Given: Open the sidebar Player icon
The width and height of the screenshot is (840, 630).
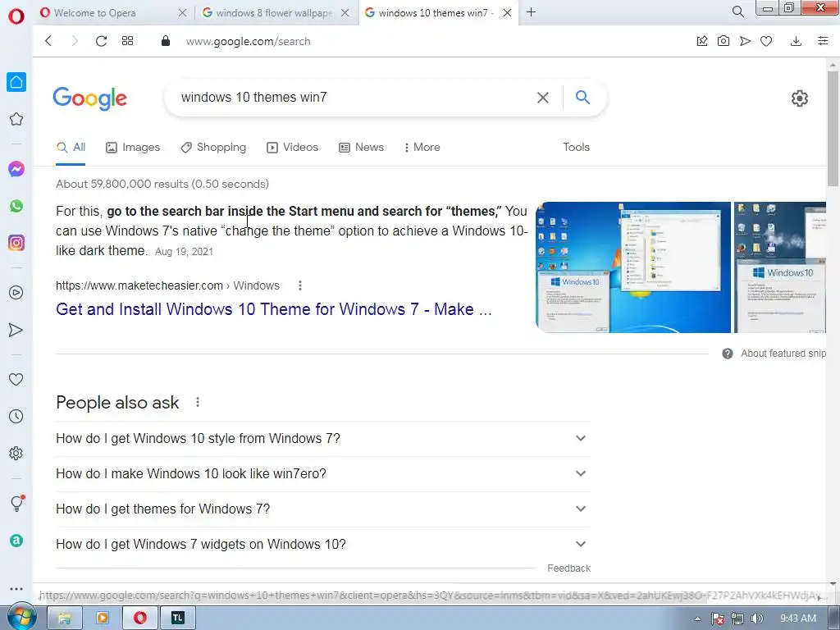Looking at the screenshot, I should 16,293.
